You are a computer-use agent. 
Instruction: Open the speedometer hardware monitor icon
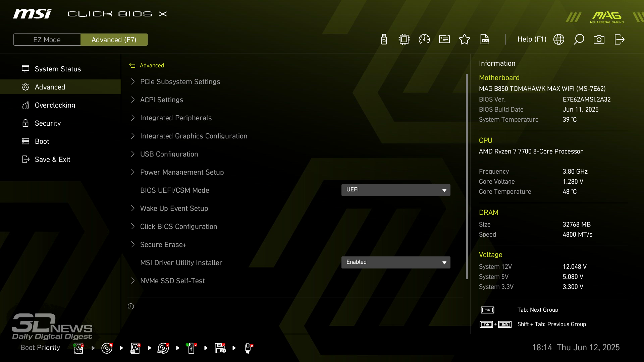pos(424,40)
